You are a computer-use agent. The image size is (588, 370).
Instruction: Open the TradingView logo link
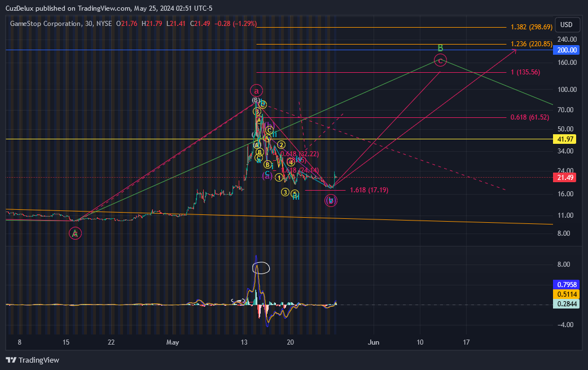[33, 360]
